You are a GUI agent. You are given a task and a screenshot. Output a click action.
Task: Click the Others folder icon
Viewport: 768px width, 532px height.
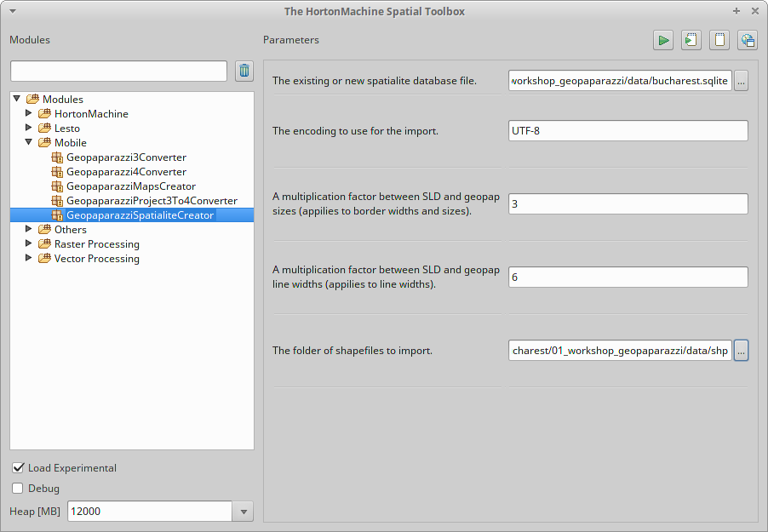[44, 229]
